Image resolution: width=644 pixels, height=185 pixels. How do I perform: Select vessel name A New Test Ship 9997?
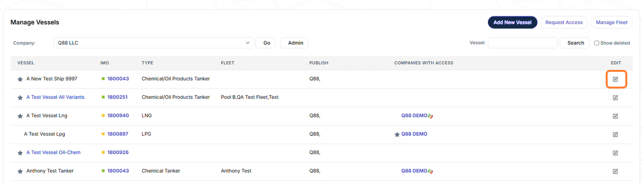pyautogui.click(x=52, y=79)
